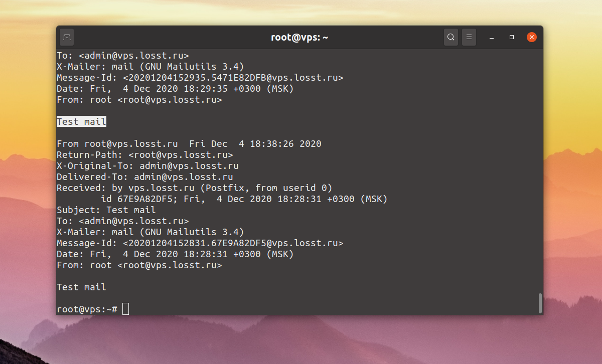Click 'From root@vps.losst.ru Fri Dec 4 18:38:26' line
Image resolution: width=602 pixels, height=364 pixels.
[189, 144]
